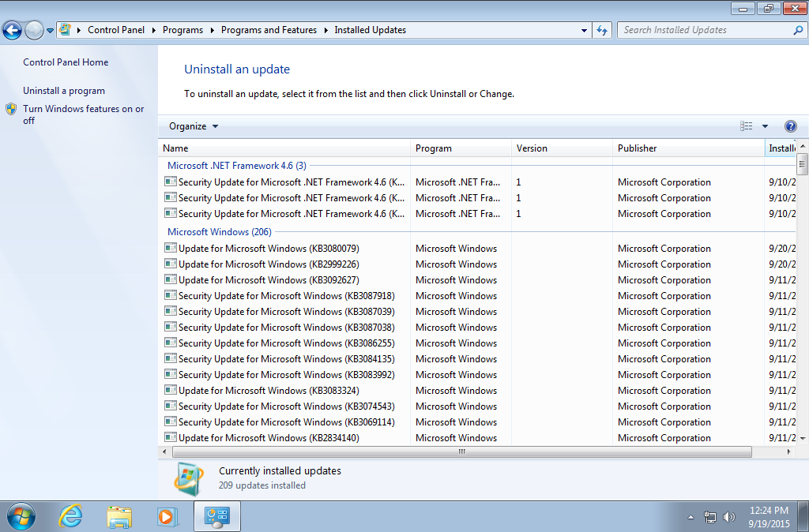Viewport: 809px width, 532px height.
Task: Select Programs and Features breadcrumb
Action: click(x=269, y=30)
